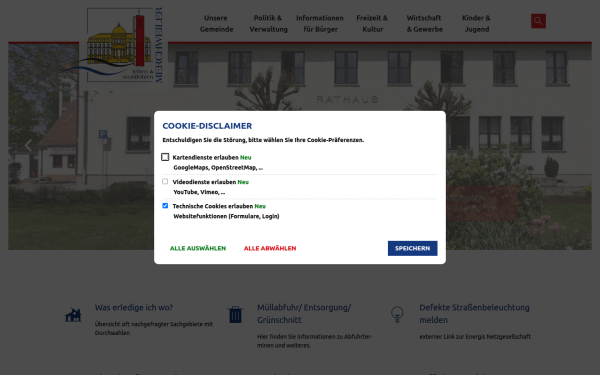Screen dimensions: 600x375
Task: Click the 'ALLE ABWÄHLEN' button
Action: pos(270,248)
